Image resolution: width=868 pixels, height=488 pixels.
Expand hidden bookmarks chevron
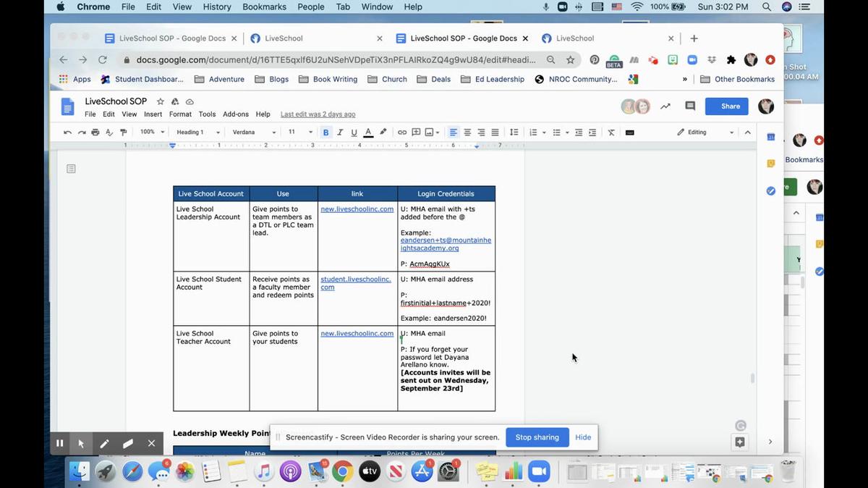click(685, 80)
